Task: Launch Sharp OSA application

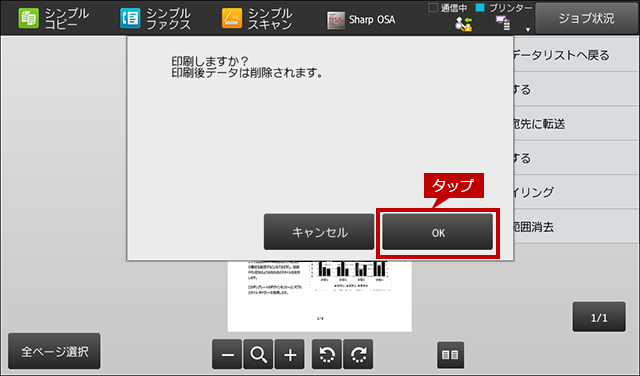Action: coord(361,20)
